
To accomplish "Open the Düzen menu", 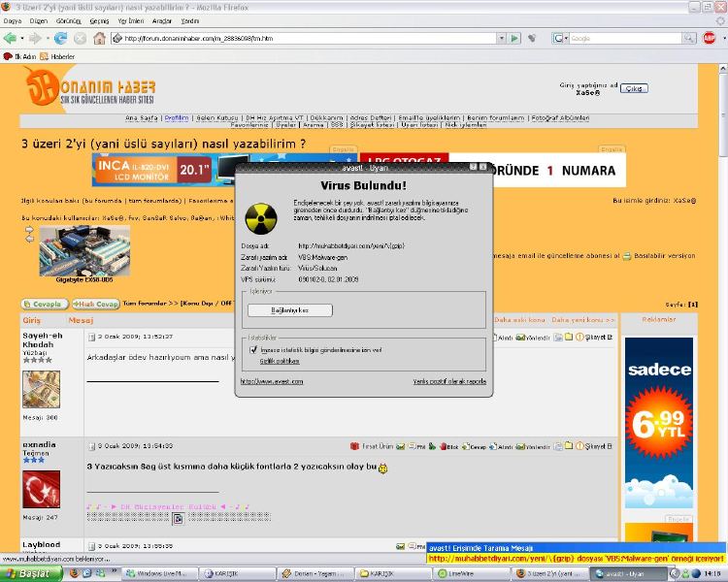I will click(39, 21).
